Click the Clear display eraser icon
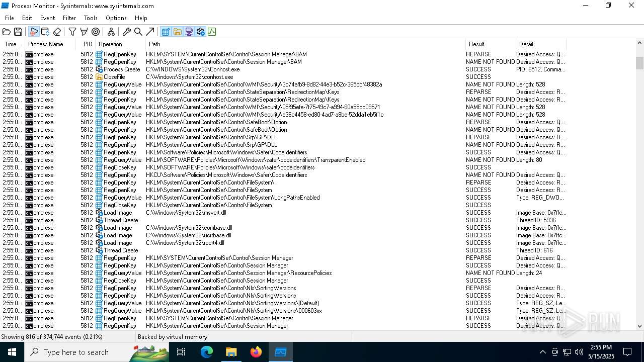This screenshot has height=362, width=644. 57,32
